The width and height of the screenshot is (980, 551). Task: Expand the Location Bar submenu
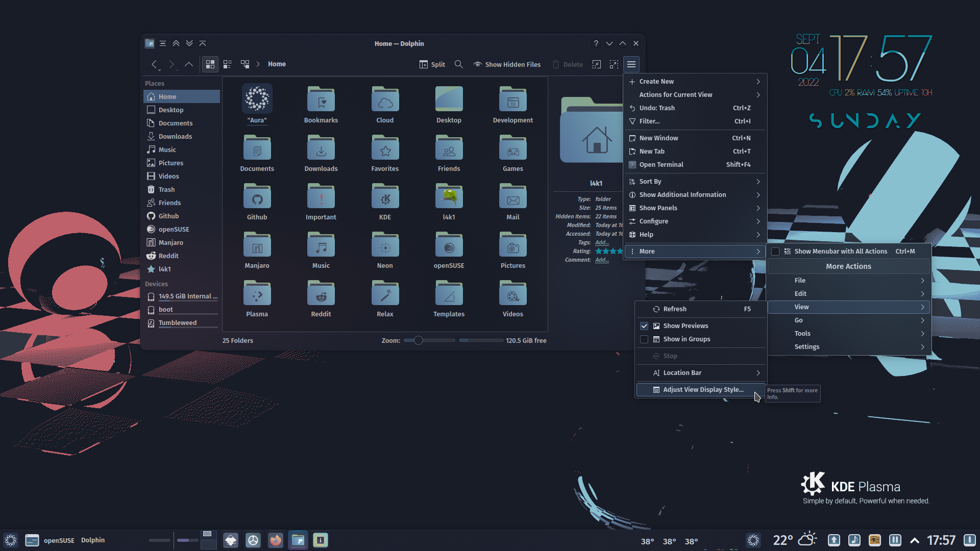pos(701,373)
